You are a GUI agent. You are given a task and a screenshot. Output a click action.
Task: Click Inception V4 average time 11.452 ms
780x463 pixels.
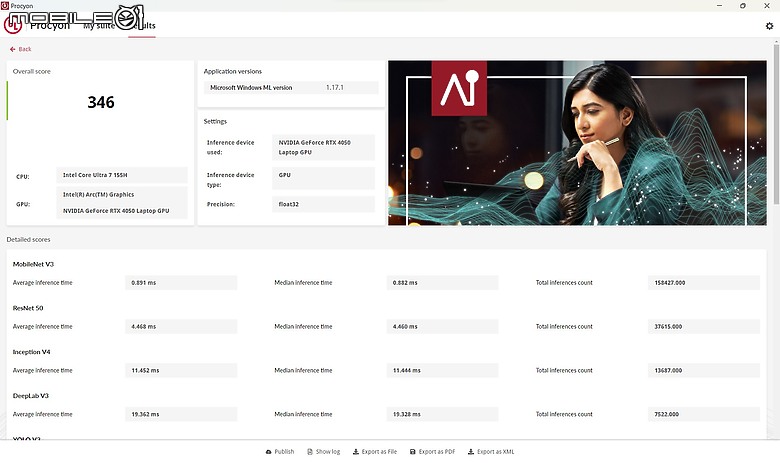[x=181, y=370]
